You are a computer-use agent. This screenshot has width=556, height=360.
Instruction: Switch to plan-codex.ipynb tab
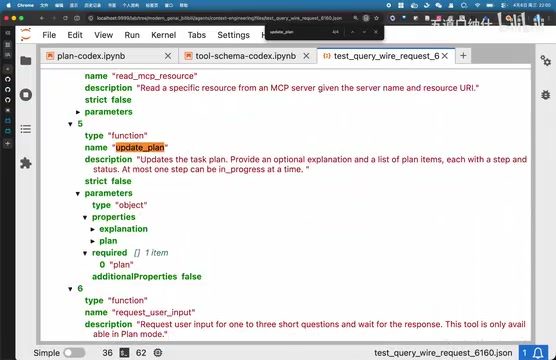91,56
